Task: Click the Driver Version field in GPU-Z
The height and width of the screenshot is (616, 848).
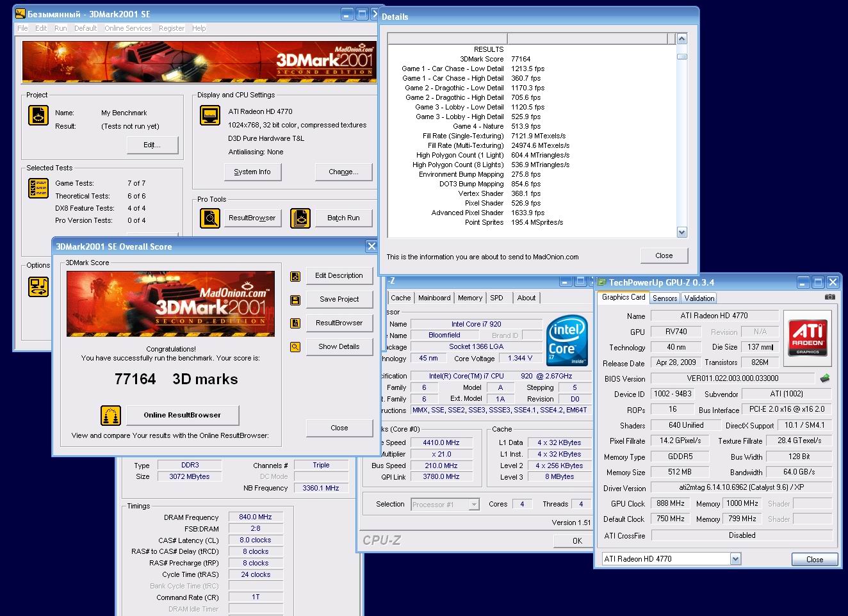Action: tap(742, 488)
